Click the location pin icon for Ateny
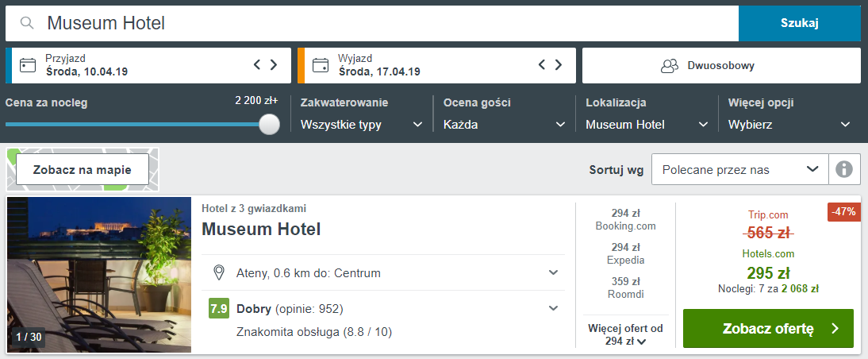 click(220, 273)
